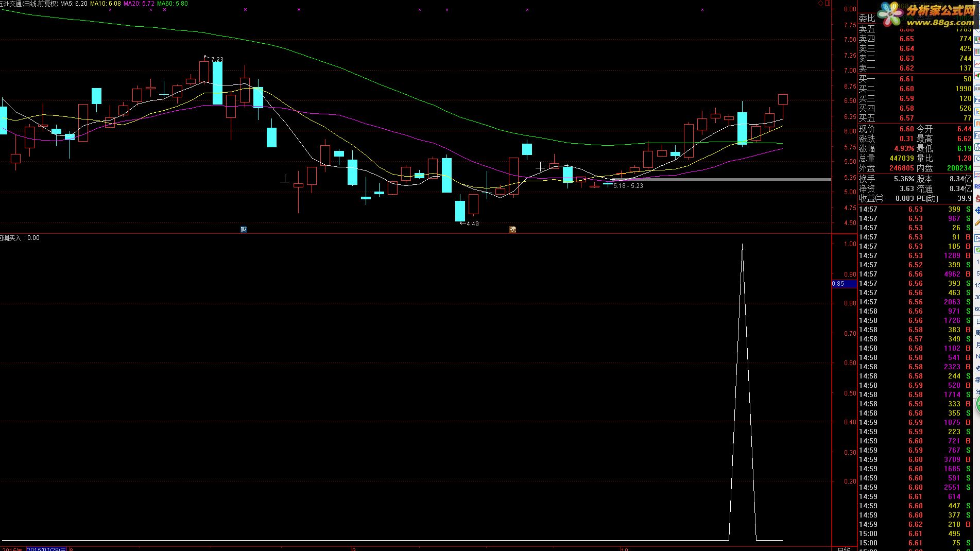Click the 收益(二) 0.083 value
980x551 pixels.
(x=905, y=198)
